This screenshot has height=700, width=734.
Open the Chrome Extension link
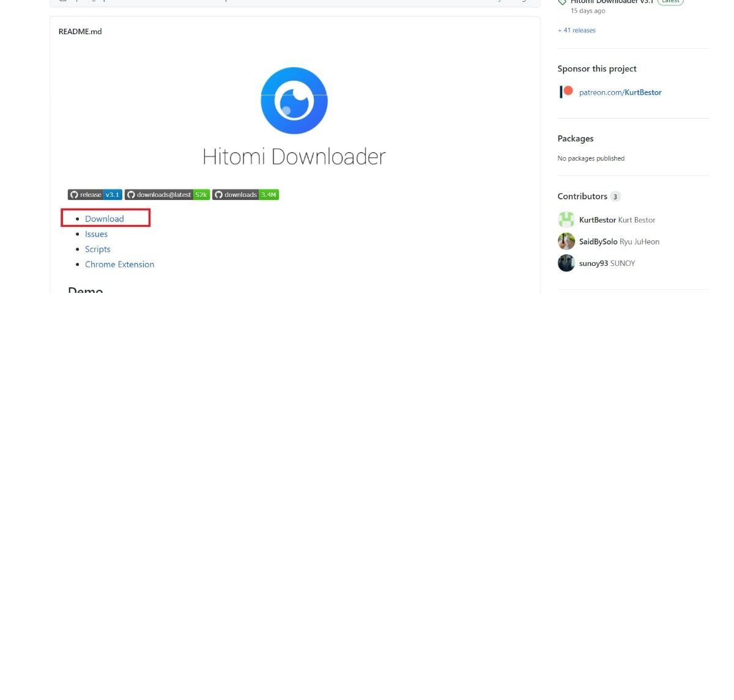tap(119, 265)
